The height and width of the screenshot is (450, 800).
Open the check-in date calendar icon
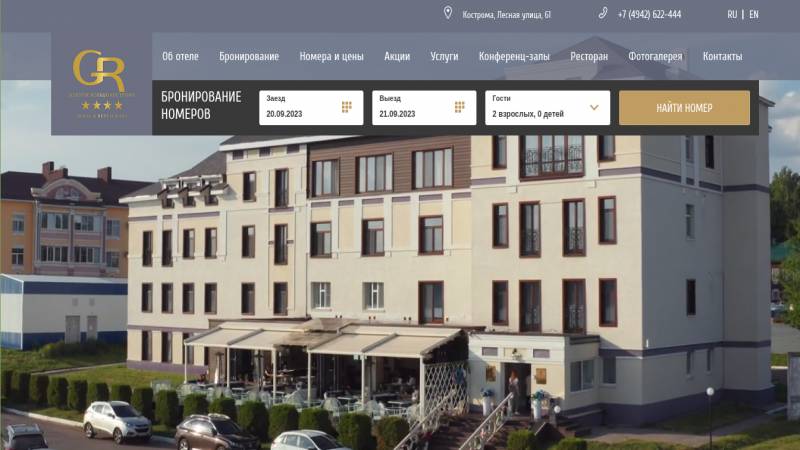(347, 107)
